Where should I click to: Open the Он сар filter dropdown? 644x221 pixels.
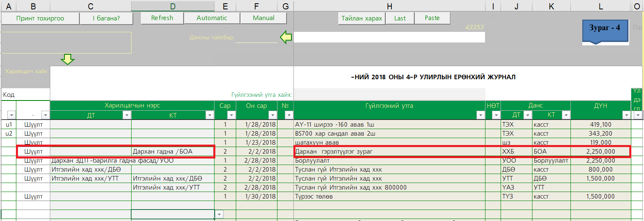point(273,115)
